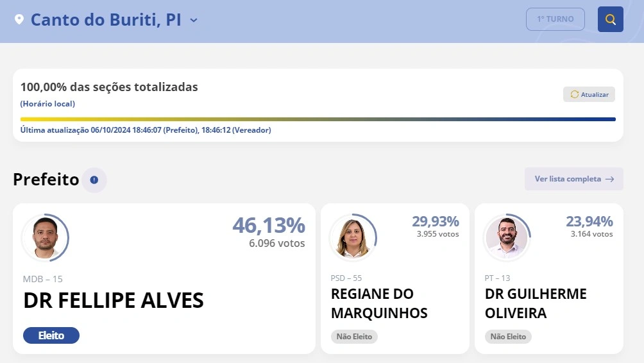Click the arrow beside Ver lista completa
This screenshot has height=363, width=644.
[610, 179]
